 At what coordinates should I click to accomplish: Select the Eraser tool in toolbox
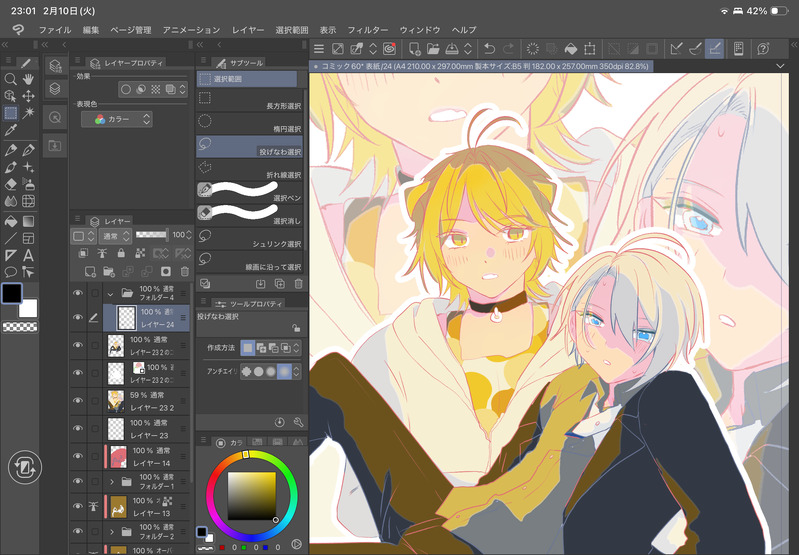tap(10, 184)
